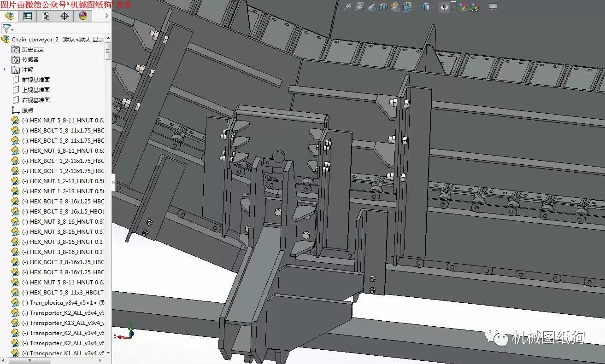Select the Tran_plocica_v3v4_v5<1> component

click(x=58, y=303)
